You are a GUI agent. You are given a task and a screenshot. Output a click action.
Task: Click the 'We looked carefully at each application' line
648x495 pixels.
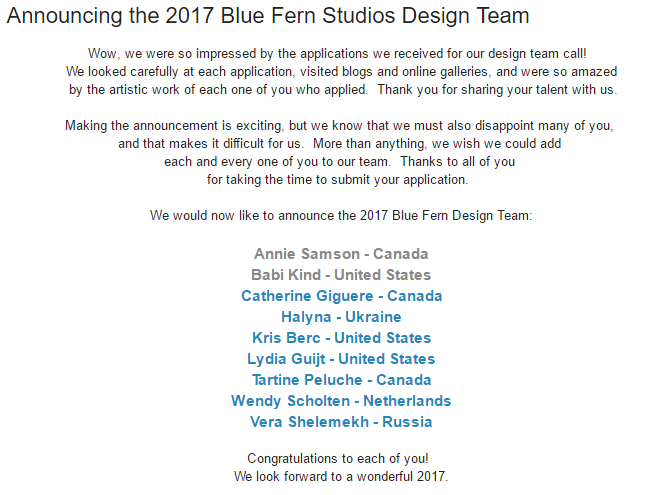pos(341,72)
